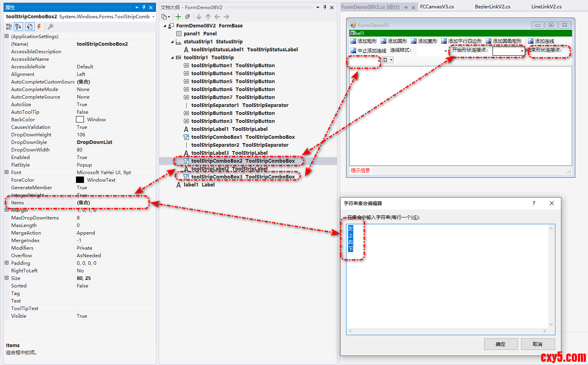The height and width of the screenshot is (365, 588).
Task: Pin the Document Outline panel
Action: click(x=325, y=7)
